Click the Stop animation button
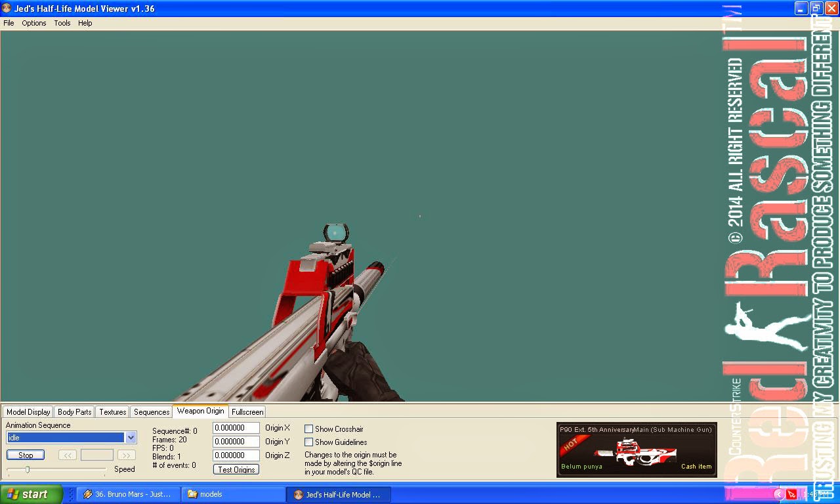 (26, 455)
